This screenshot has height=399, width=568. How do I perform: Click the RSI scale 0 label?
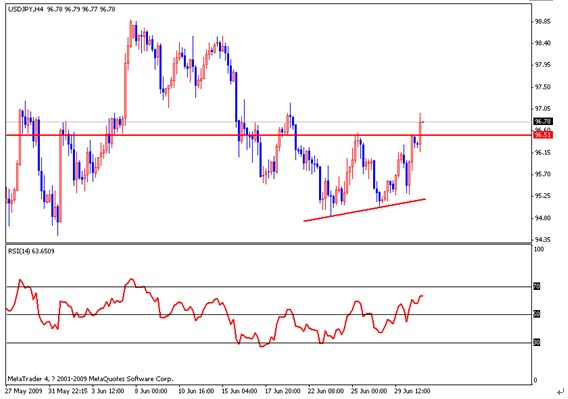click(x=536, y=381)
